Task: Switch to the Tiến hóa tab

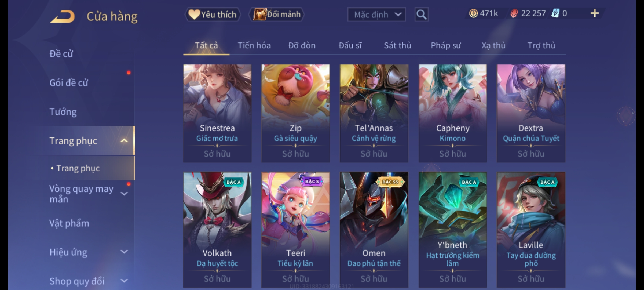Action: [x=254, y=45]
